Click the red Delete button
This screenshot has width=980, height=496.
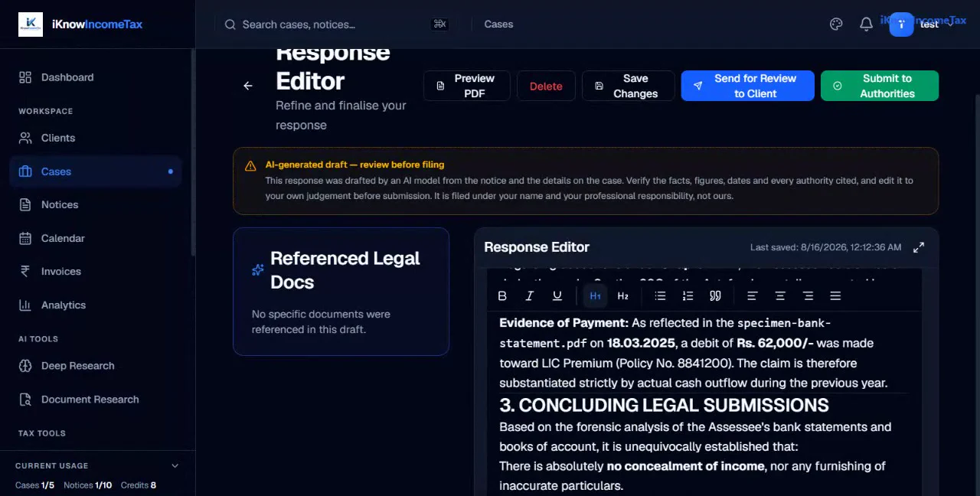tap(546, 86)
